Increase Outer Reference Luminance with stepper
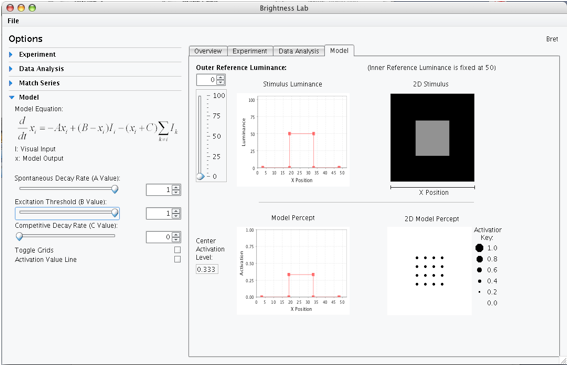Screen dimensions: 568x365 click(x=221, y=77)
